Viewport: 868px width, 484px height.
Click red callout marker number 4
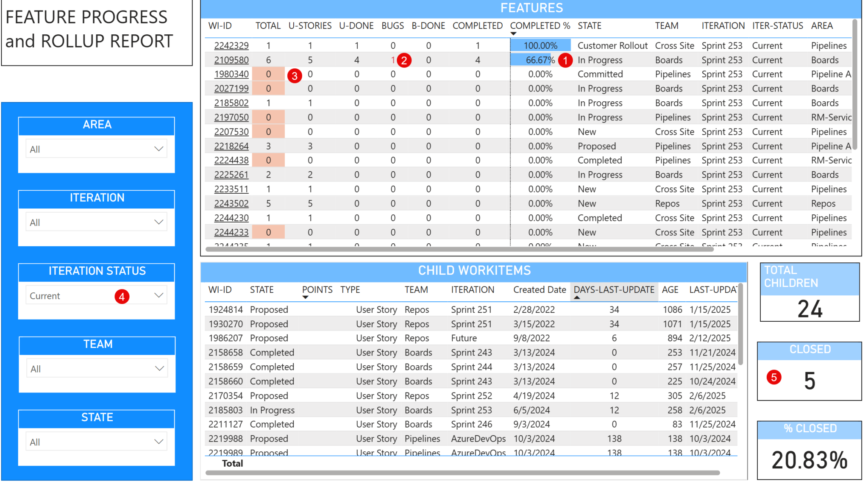tap(122, 296)
